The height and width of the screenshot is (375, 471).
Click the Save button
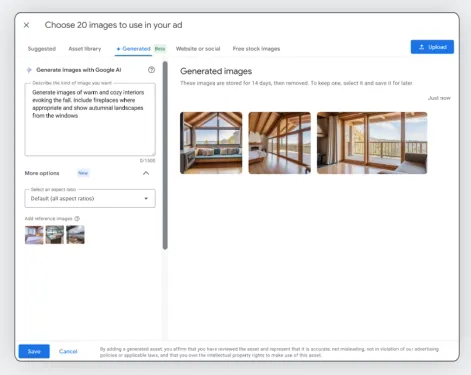(x=34, y=351)
